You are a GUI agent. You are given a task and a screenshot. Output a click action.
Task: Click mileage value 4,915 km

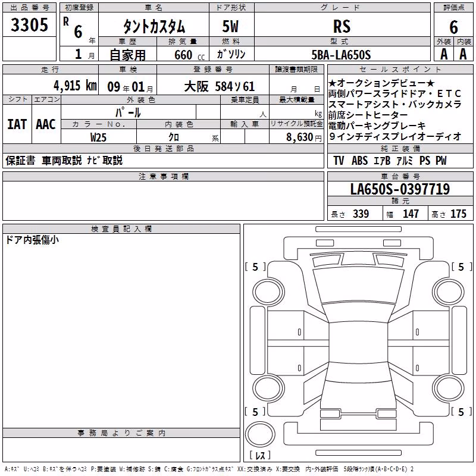tap(76, 86)
